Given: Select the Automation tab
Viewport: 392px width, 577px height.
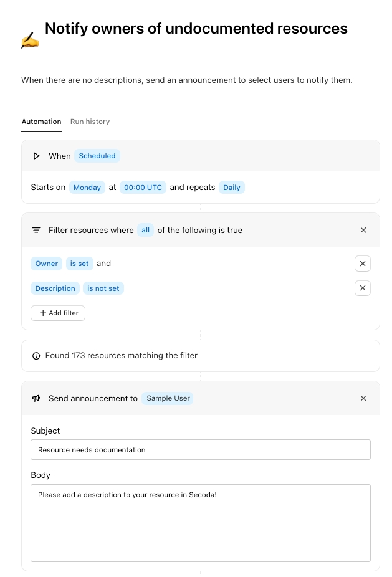Looking at the screenshot, I should coord(41,122).
